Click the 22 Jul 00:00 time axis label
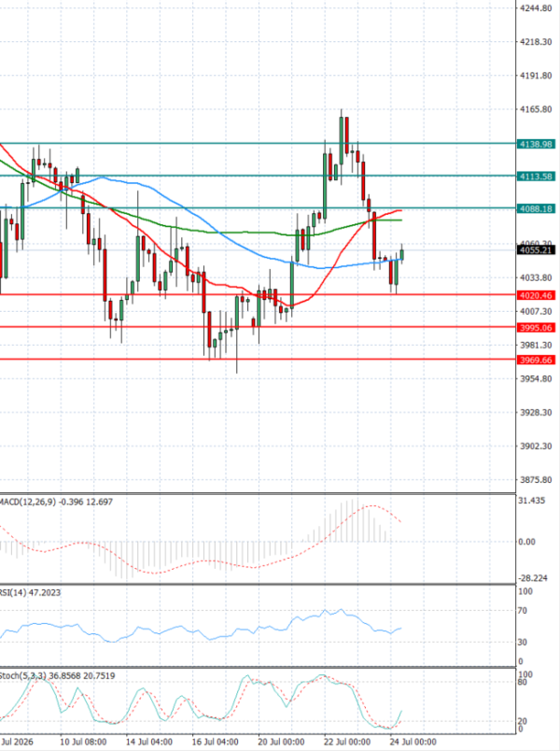Viewport: 560px width, 751px height. pos(347,742)
